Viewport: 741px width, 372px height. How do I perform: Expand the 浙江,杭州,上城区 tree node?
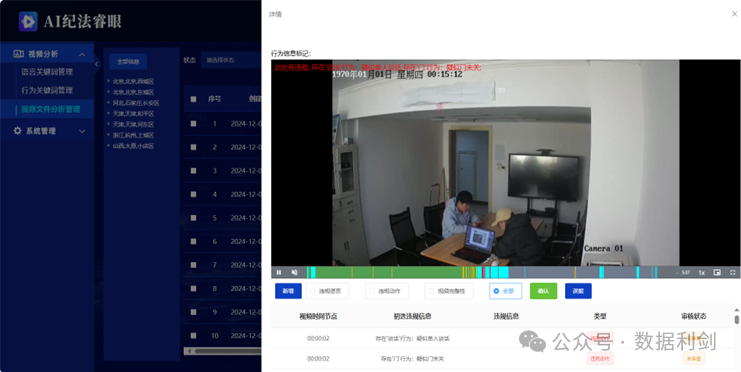(109, 135)
